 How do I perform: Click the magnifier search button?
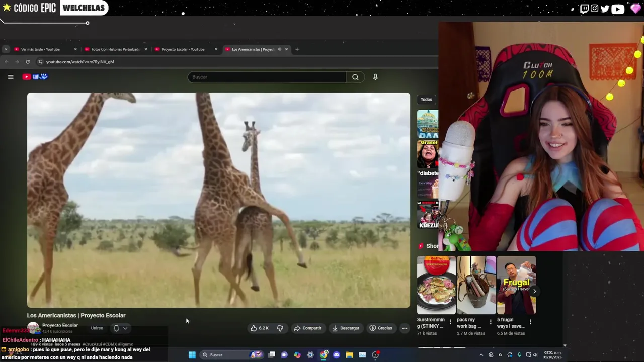tap(355, 77)
